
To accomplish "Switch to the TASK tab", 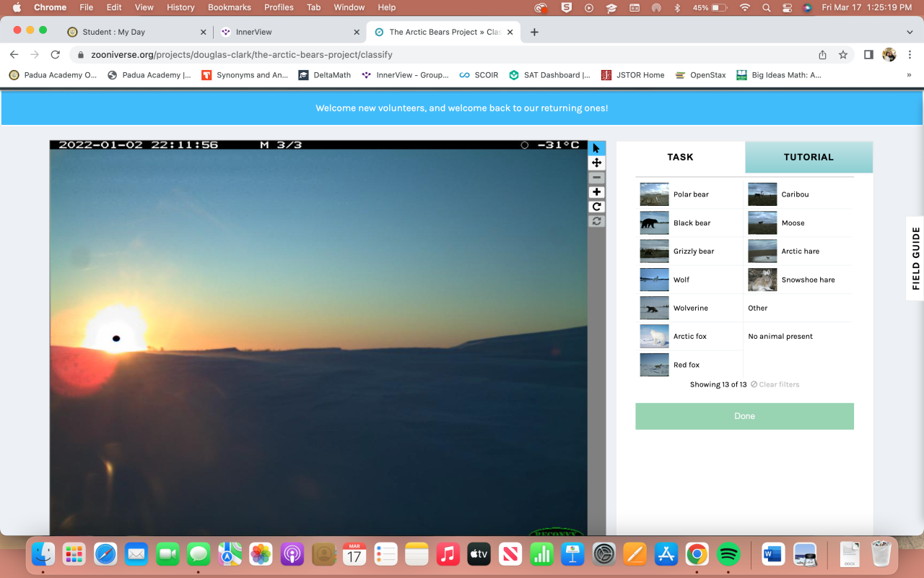I will tap(680, 157).
